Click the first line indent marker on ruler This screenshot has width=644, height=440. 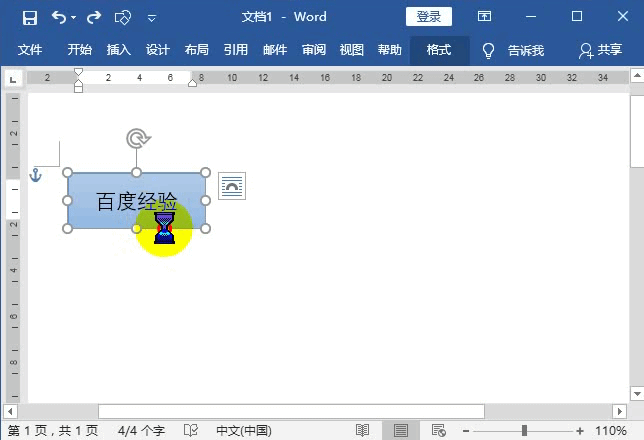[78, 72]
